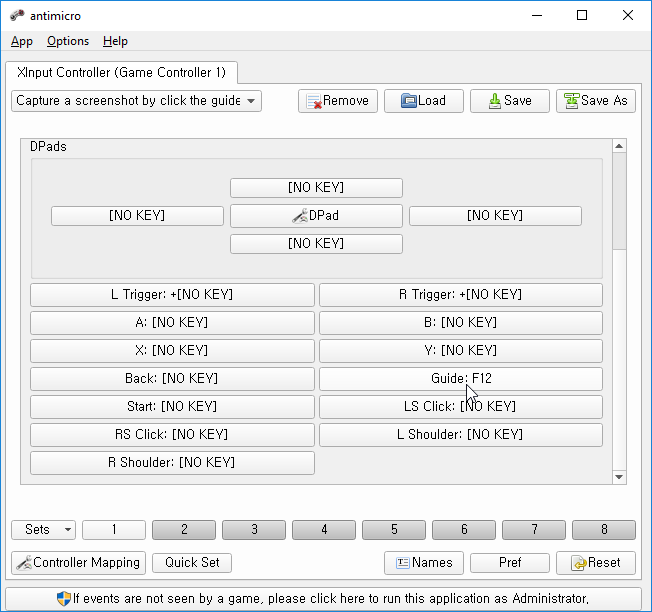Close the antimicro window
Viewport: 652px width, 612px height.
point(628,15)
